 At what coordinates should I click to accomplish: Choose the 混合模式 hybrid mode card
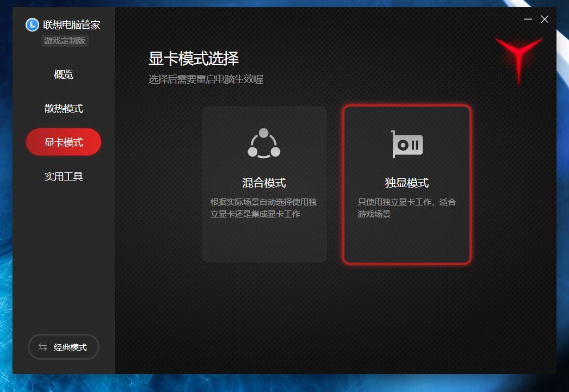pos(264,184)
